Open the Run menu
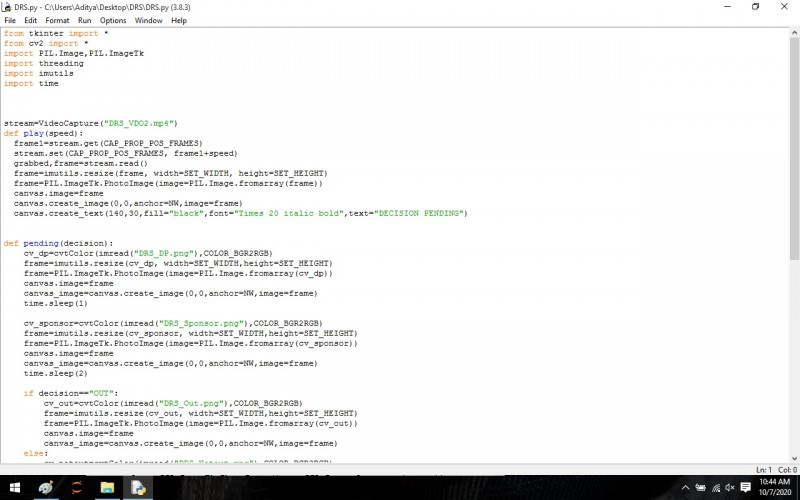This screenshot has width=800, height=500. click(84, 20)
